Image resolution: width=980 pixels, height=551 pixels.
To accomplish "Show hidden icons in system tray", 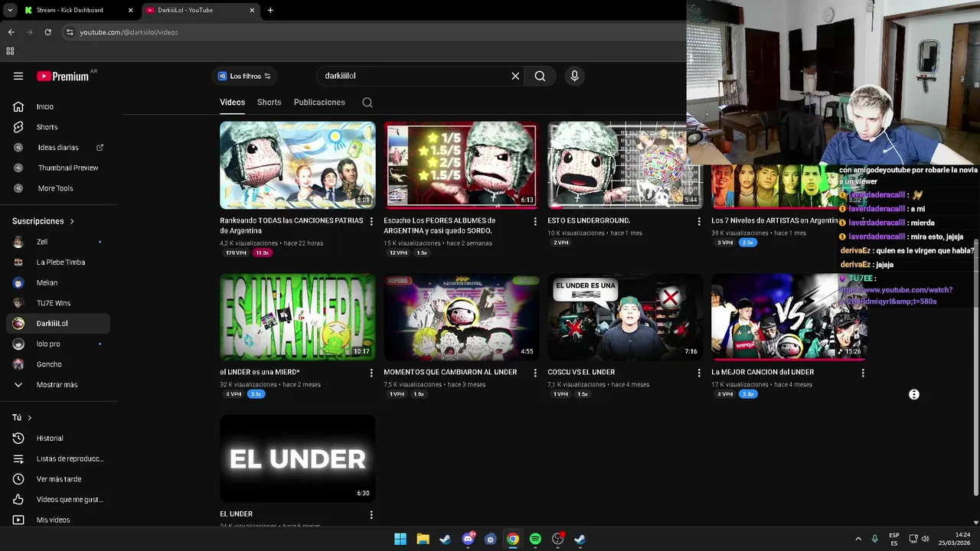I will point(858,539).
